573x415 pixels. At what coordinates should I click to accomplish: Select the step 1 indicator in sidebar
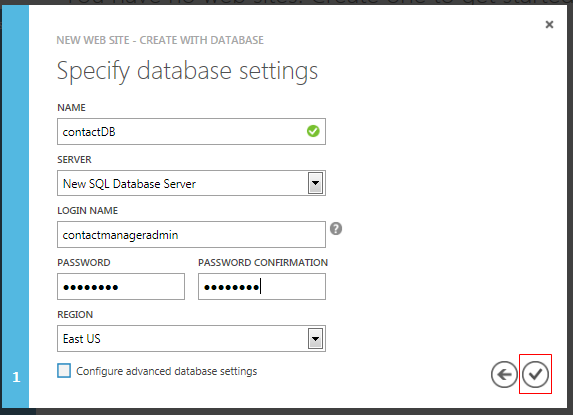click(x=16, y=377)
